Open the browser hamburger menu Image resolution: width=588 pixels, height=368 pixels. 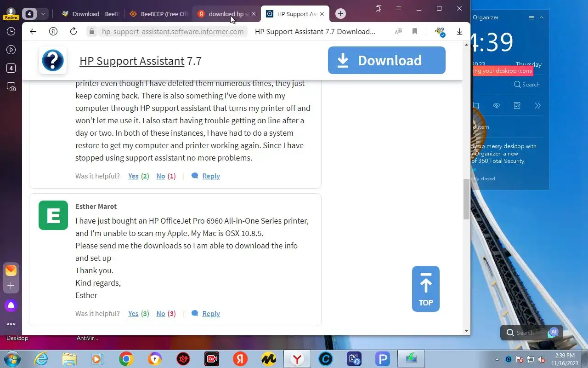(398, 8)
